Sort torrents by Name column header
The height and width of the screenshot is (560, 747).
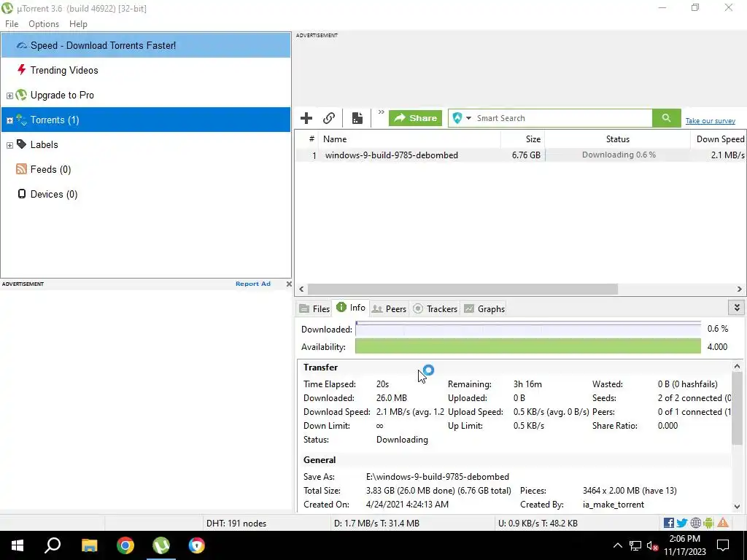410,139
